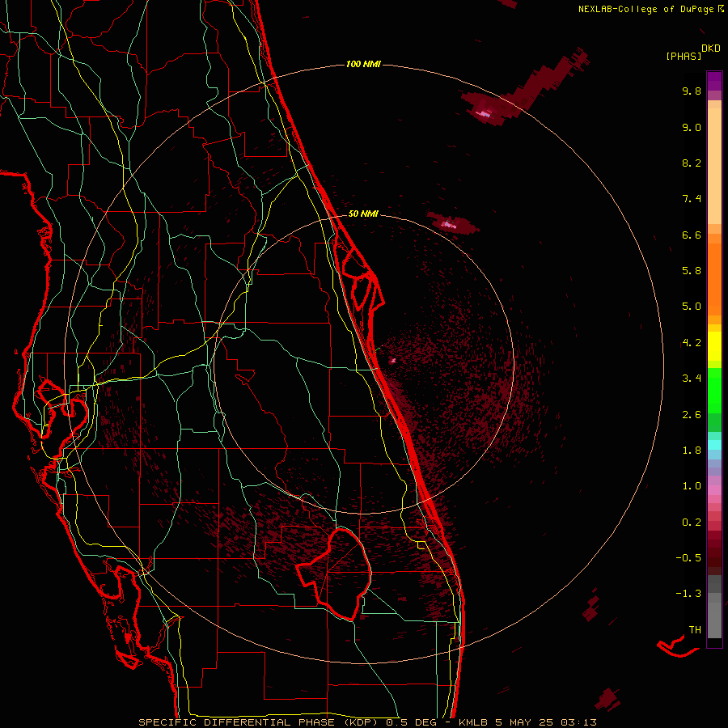
Task: Click the 50 NMI range ring label
Action: 363,214
